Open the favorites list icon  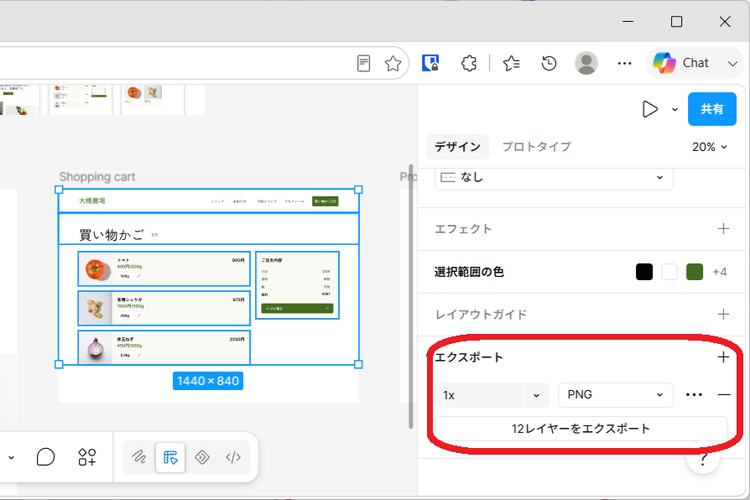click(511, 63)
